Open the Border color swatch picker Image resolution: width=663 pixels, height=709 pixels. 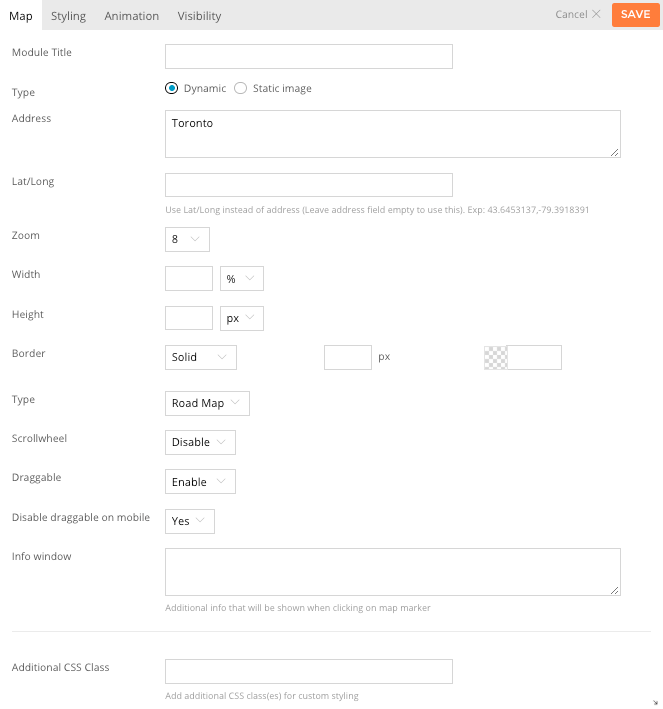pos(496,358)
